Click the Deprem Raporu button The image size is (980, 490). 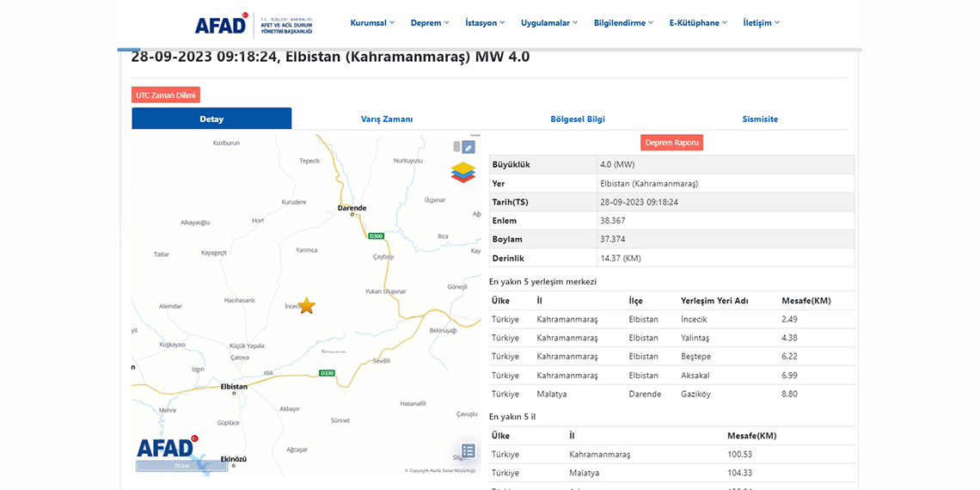point(671,143)
